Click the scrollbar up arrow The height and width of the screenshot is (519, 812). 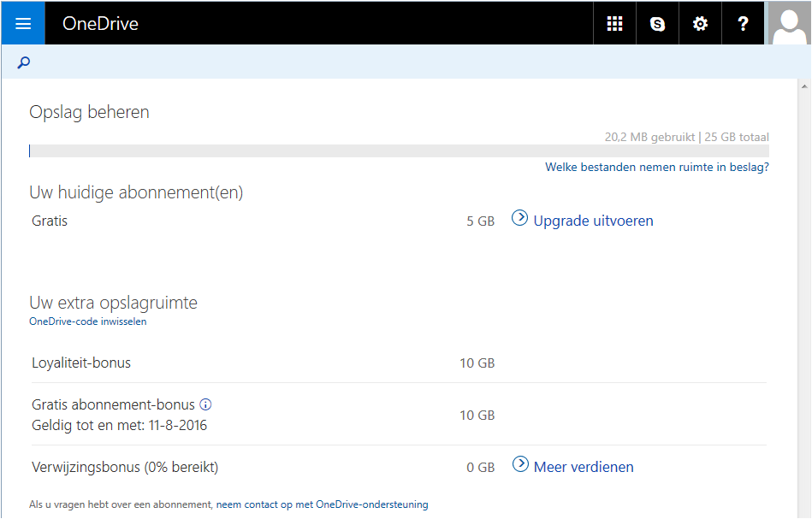click(805, 85)
